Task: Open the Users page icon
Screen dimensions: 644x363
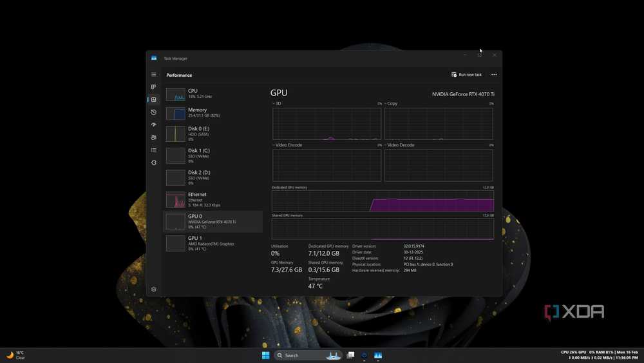Action: click(154, 137)
